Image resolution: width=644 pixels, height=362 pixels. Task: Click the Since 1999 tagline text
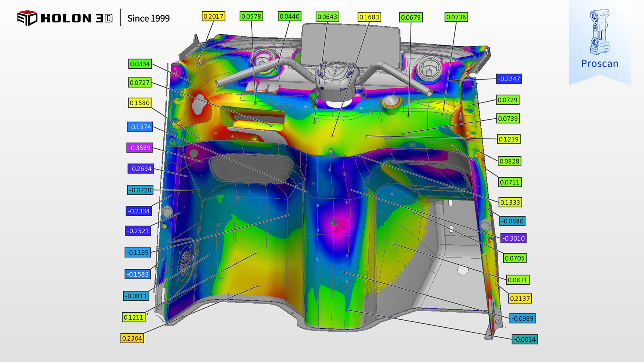pyautogui.click(x=148, y=18)
